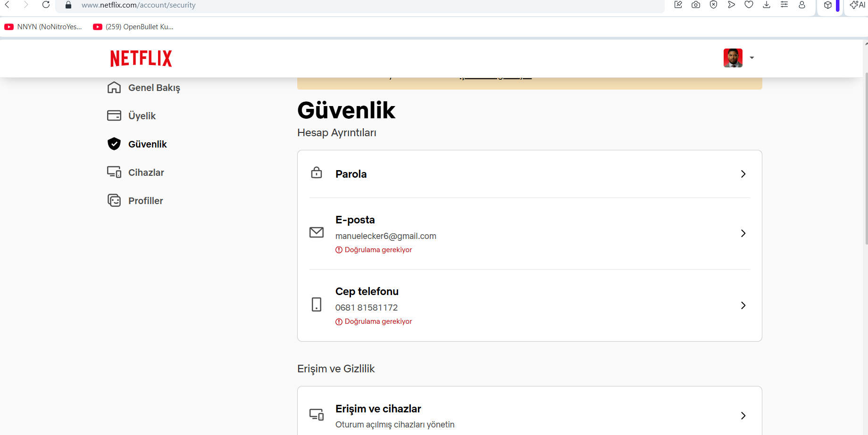Open the browser downloads icon

click(x=767, y=5)
